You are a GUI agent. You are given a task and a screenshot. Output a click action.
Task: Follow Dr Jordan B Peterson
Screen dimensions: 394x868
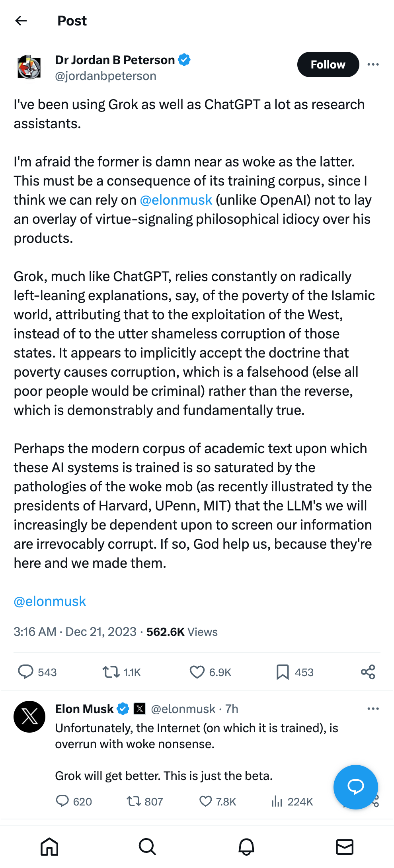pos(328,65)
